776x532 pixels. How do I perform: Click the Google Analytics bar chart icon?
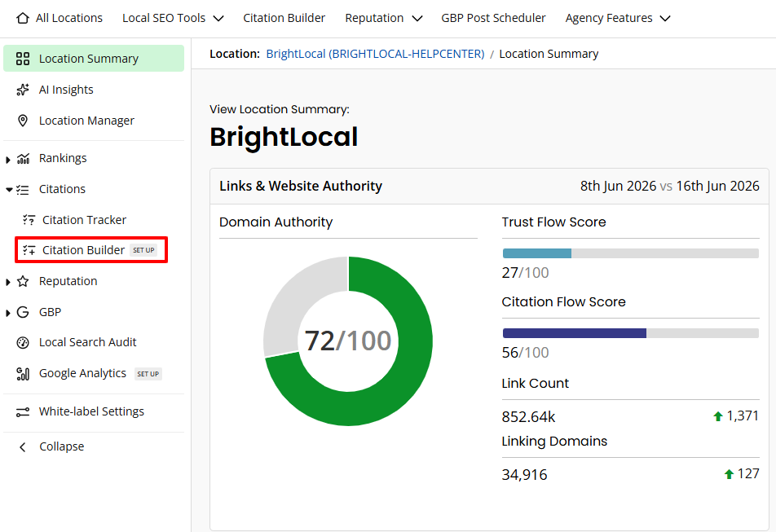[23, 374]
